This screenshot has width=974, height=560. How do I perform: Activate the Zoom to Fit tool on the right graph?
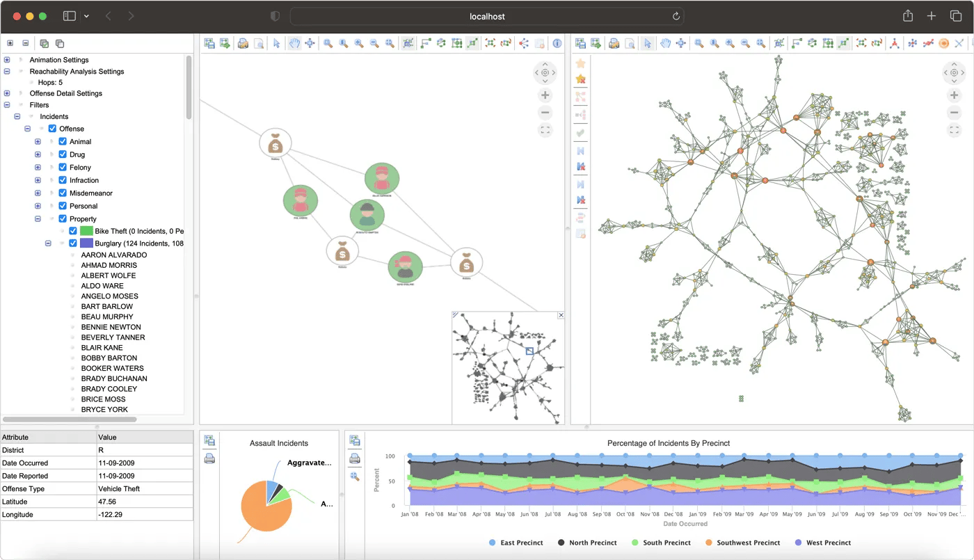pyautogui.click(x=759, y=43)
